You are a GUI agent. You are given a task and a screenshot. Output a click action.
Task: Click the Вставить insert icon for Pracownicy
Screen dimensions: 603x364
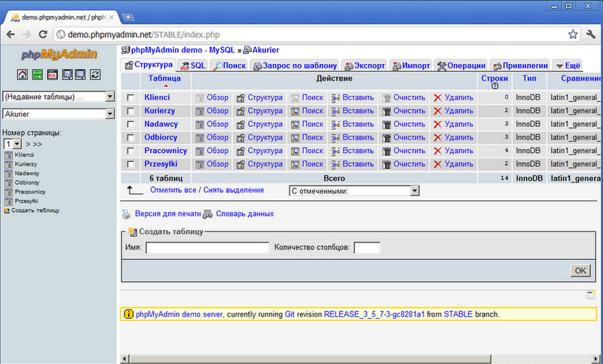pos(335,151)
